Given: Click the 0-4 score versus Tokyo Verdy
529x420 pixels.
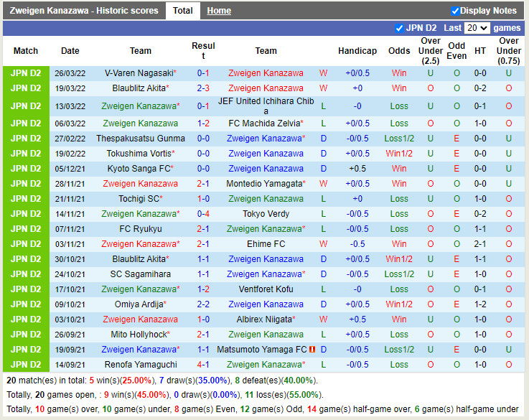Looking at the screenshot, I should tap(203, 214).
